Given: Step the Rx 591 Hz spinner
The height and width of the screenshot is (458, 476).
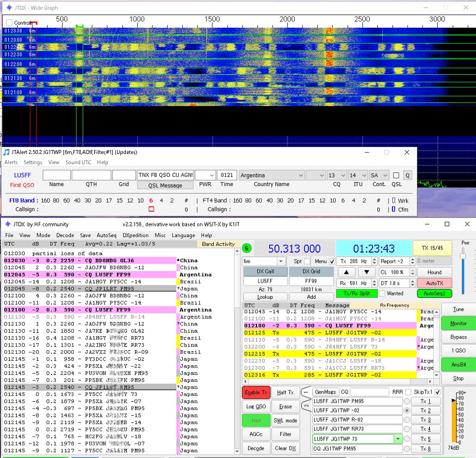Looking at the screenshot, I should tap(374, 283).
